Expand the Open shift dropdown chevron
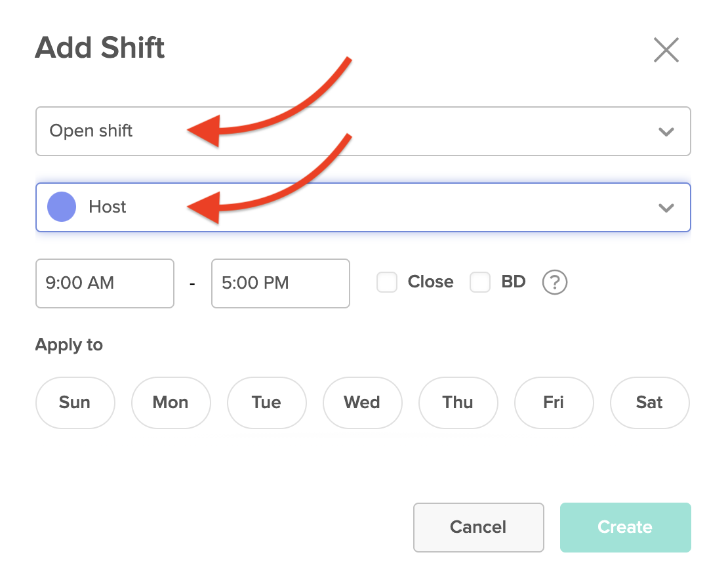This screenshot has height=584, width=728. coord(666,132)
